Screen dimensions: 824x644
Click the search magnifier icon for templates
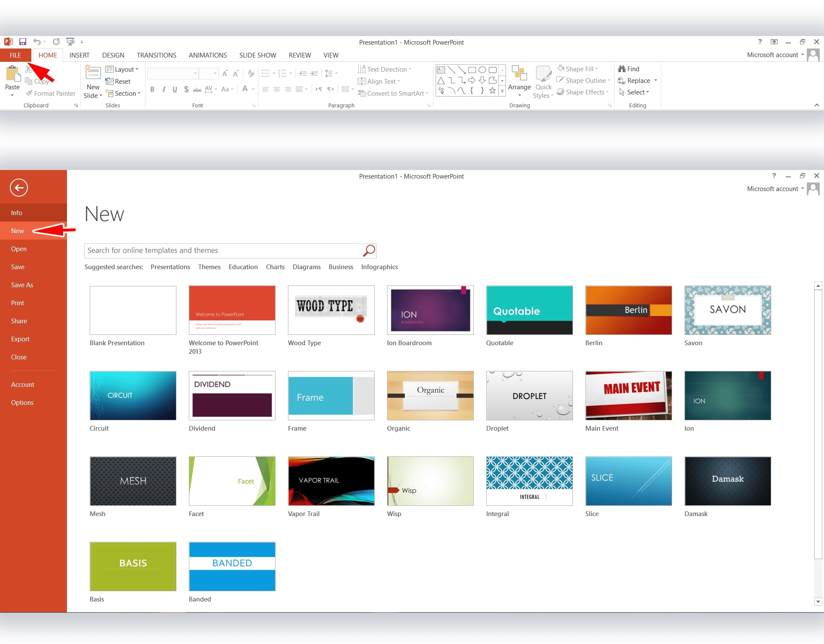[x=369, y=250]
